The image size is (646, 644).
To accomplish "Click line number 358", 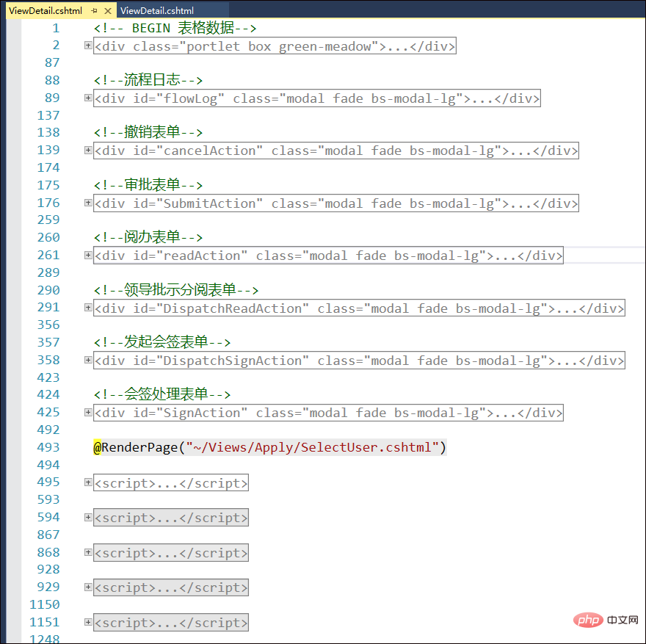I will click(48, 360).
